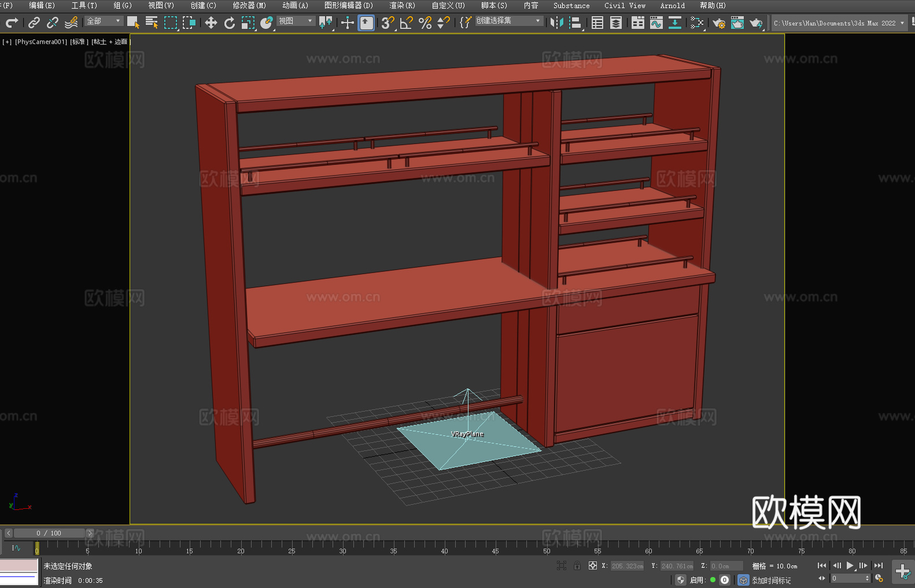
Task: Open the [粘土 + 边面] viewport style menu
Action: pyautogui.click(x=110, y=42)
